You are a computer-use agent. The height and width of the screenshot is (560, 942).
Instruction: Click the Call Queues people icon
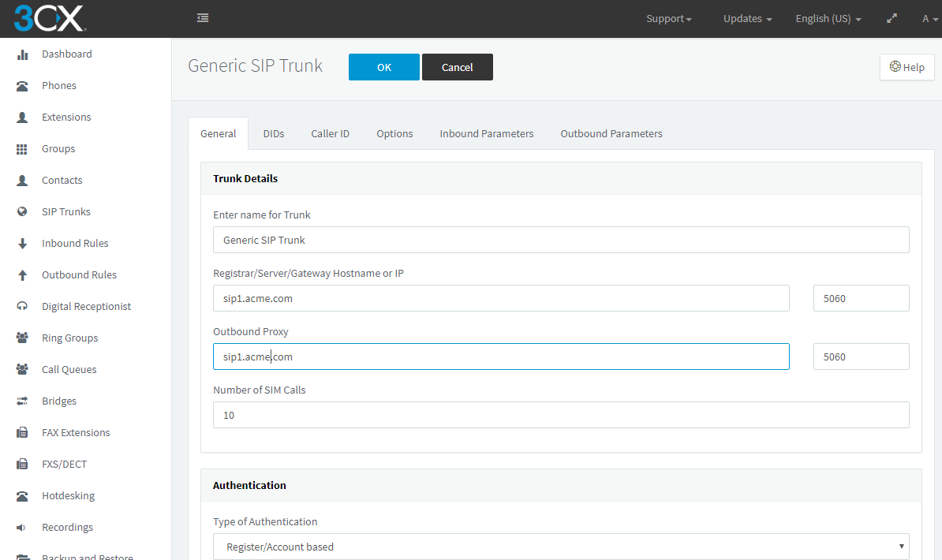(22, 370)
